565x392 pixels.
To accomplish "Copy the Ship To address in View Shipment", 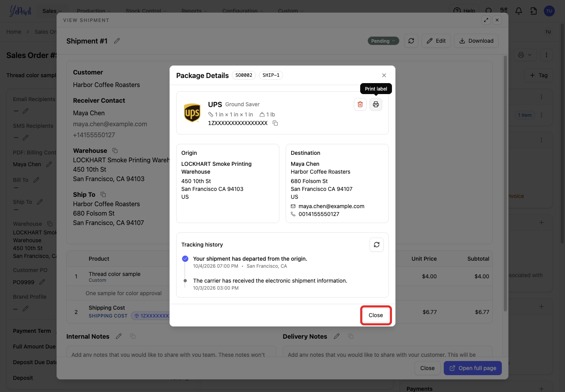I will (103, 194).
